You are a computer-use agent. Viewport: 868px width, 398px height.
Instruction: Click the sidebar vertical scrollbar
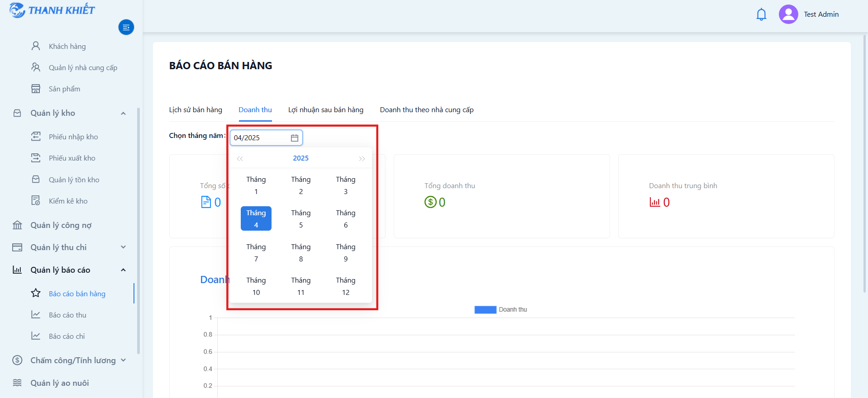click(138, 231)
